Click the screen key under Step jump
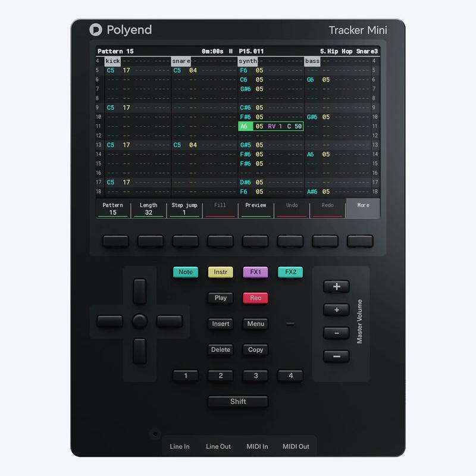 point(186,242)
